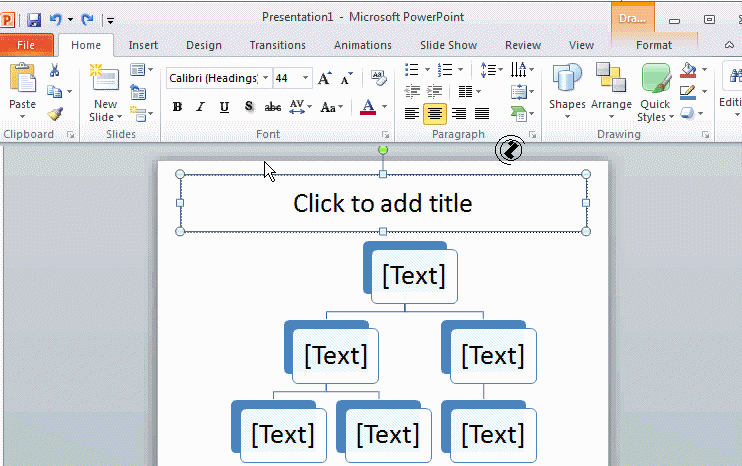Image resolution: width=742 pixels, height=466 pixels.
Task: Open Change Case Aa menu
Action: tap(331, 107)
